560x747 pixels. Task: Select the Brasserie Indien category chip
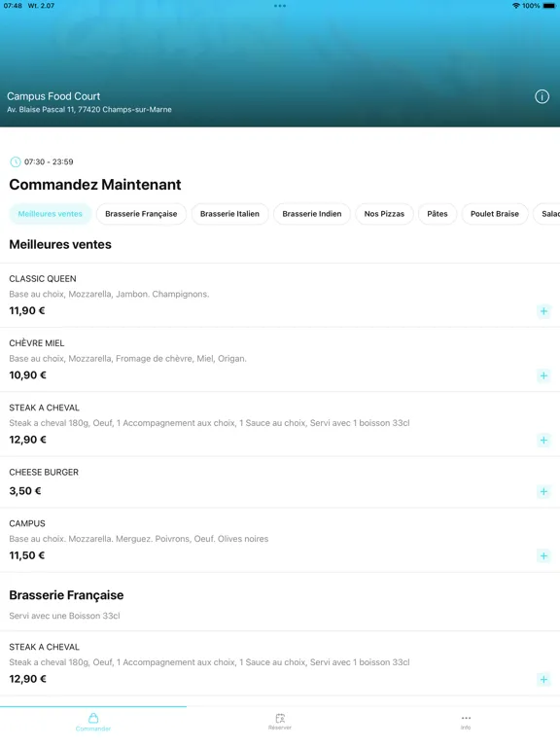tap(312, 214)
